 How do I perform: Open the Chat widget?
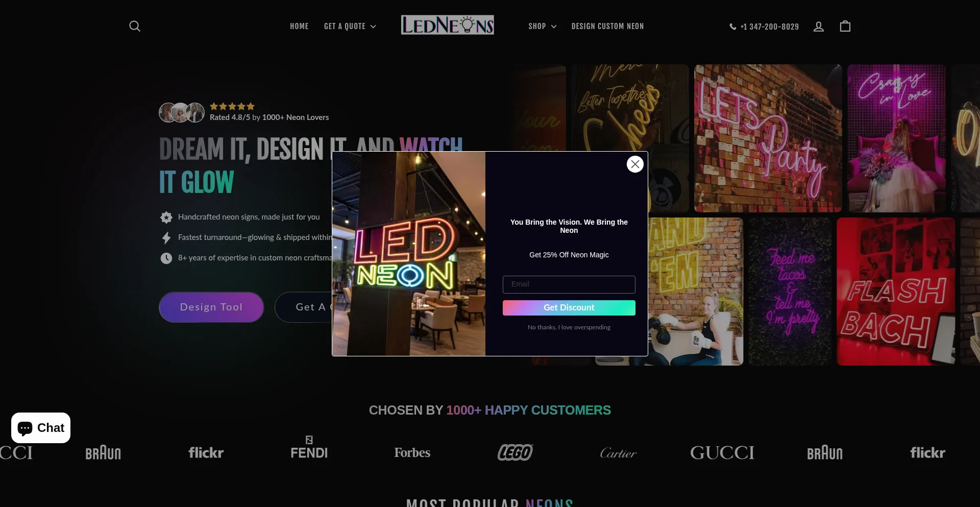pyautogui.click(x=41, y=428)
